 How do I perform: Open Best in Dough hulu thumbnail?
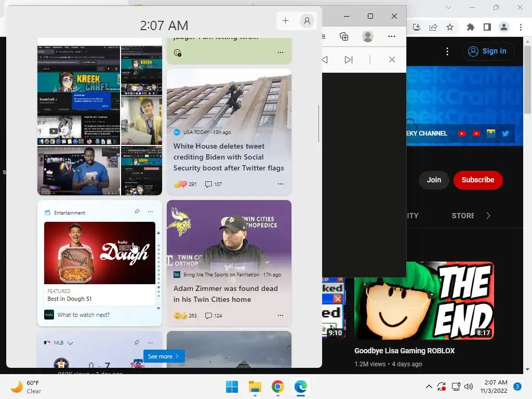coord(100,253)
